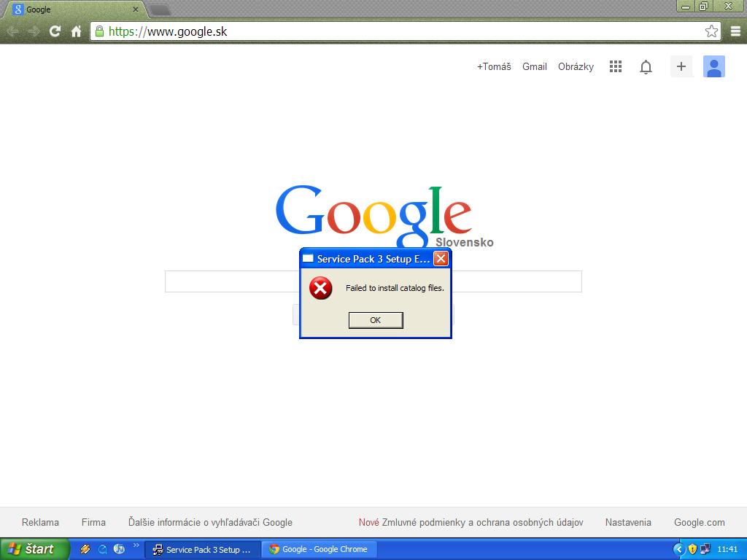
Task: Open the Google apps grid
Action: tap(616, 66)
